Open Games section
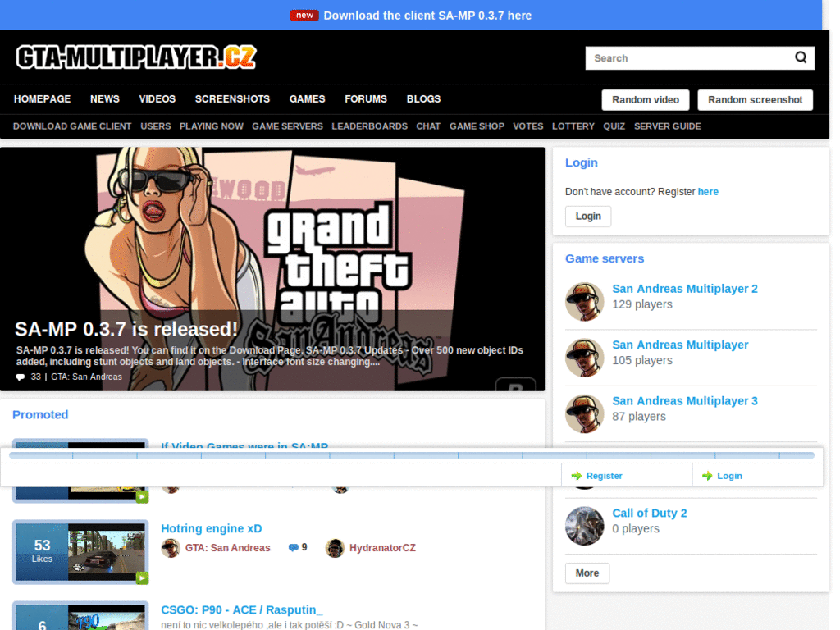This screenshot has width=840, height=630. [x=308, y=99]
